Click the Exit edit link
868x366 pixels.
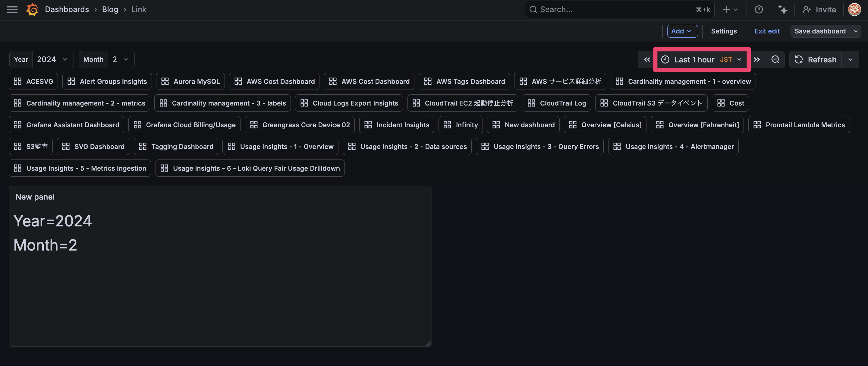pos(766,31)
